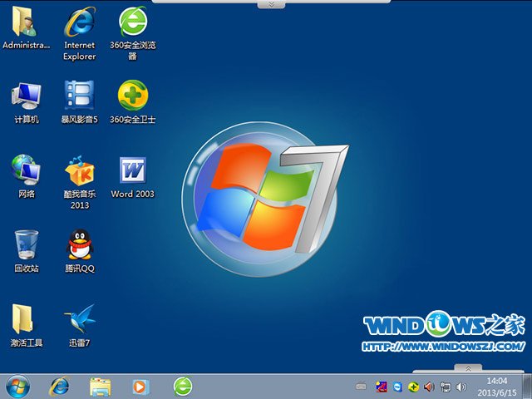Click the red speaker tray icon
The height and width of the screenshot is (399, 532).
point(429,387)
